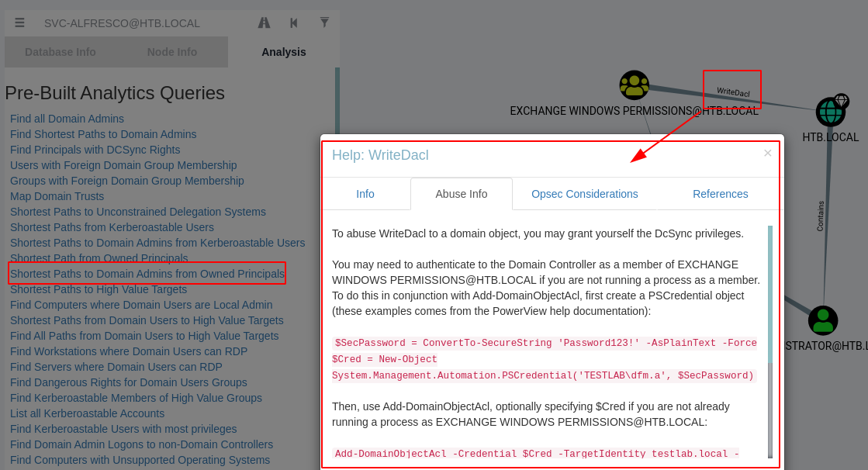Click the WriteDacl edge label
This screenshot has height=470, width=868.
pos(733,92)
